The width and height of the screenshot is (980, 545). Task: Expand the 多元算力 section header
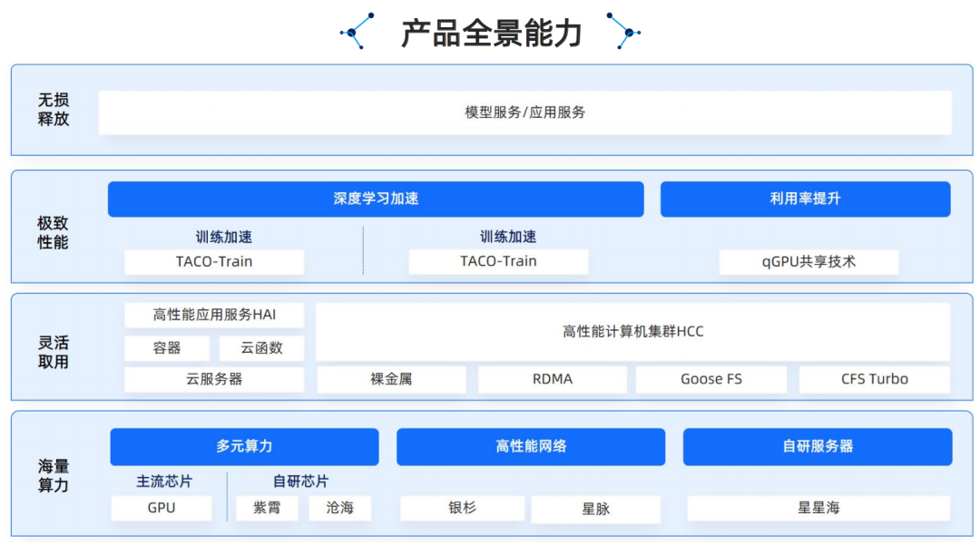click(x=243, y=446)
